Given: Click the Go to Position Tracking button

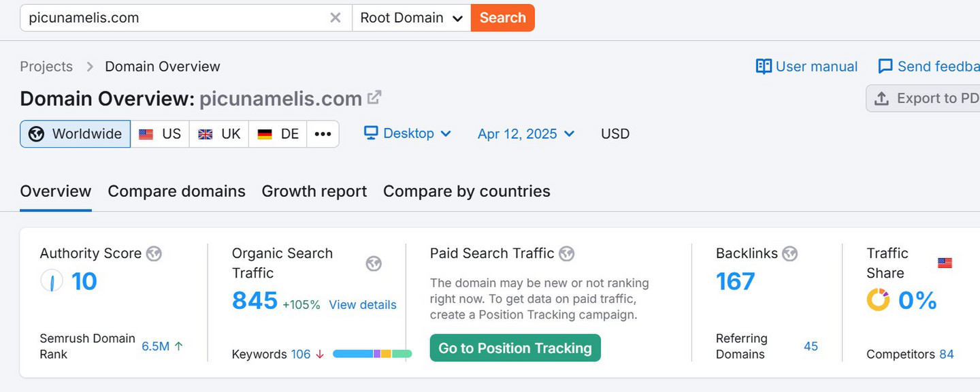Looking at the screenshot, I should click(x=515, y=348).
